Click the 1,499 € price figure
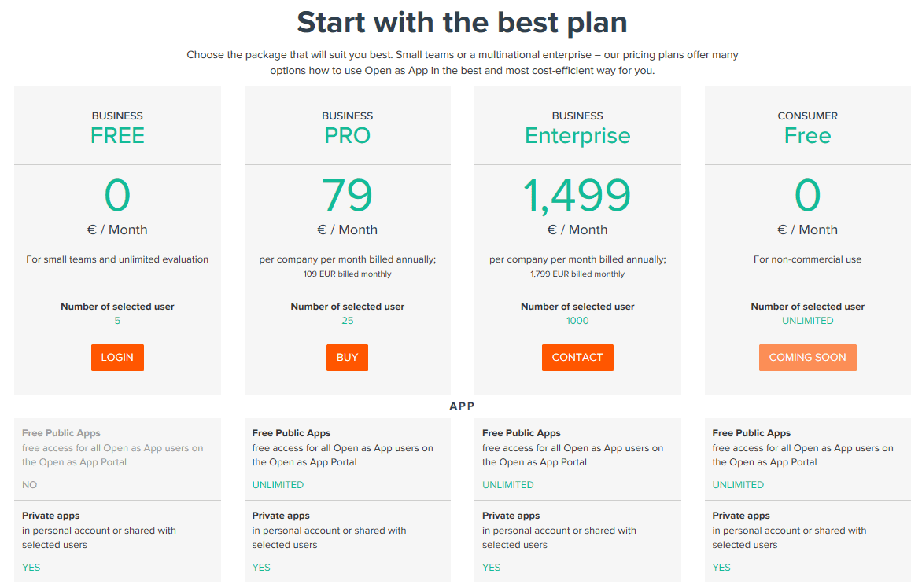922x588 pixels. click(x=577, y=196)
